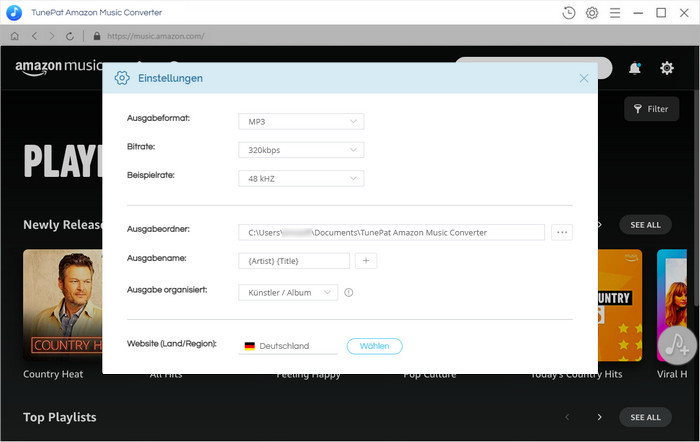Click the Amazon Music logo
Screen dimensions: 700x442
point(59,67)
